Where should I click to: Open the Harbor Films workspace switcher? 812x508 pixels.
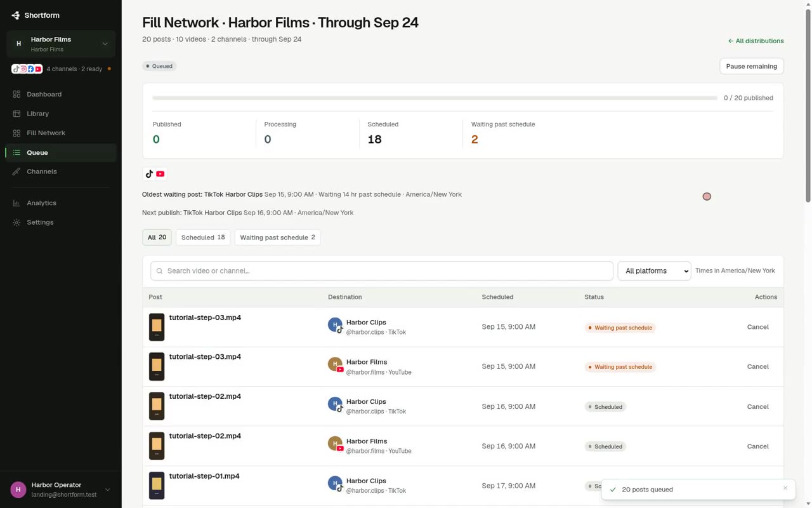61,44
